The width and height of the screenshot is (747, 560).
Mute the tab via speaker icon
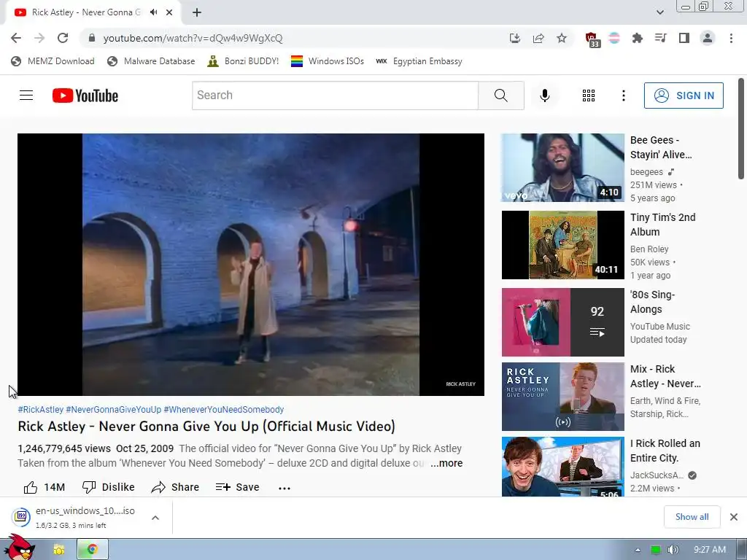pyautogui.click(x=153, y=12)
